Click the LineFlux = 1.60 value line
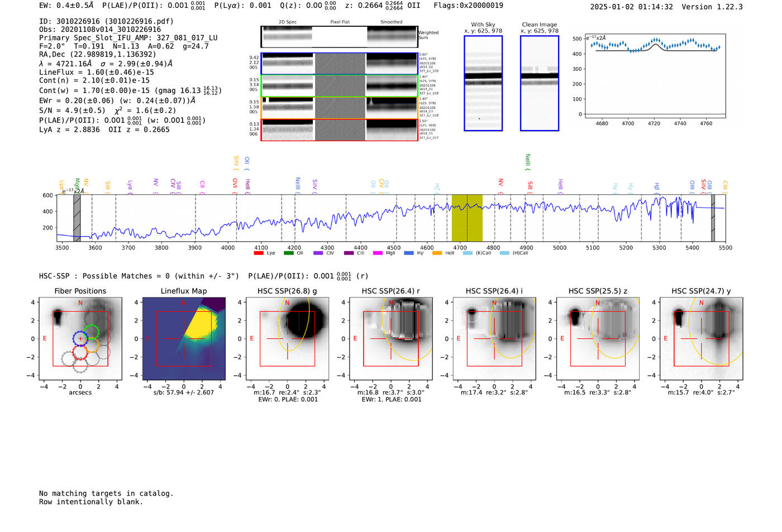782x532 pixels. [97, 73]
